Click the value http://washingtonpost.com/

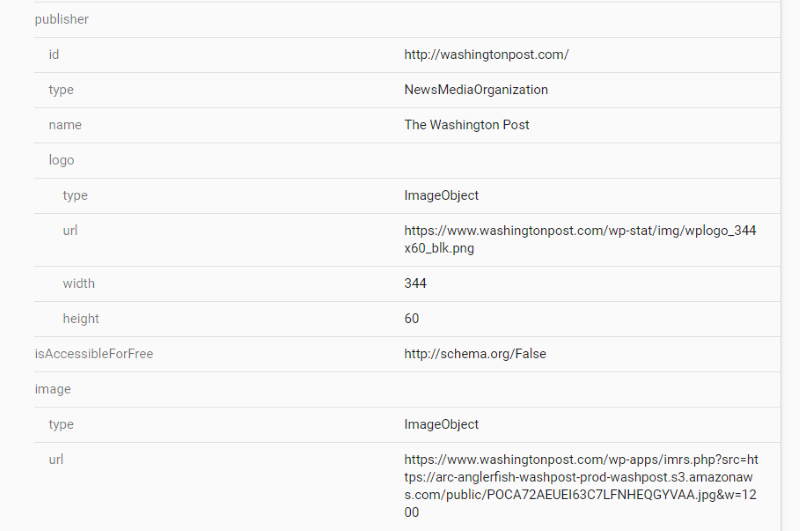pyautogui.click(x=486, y=55)
